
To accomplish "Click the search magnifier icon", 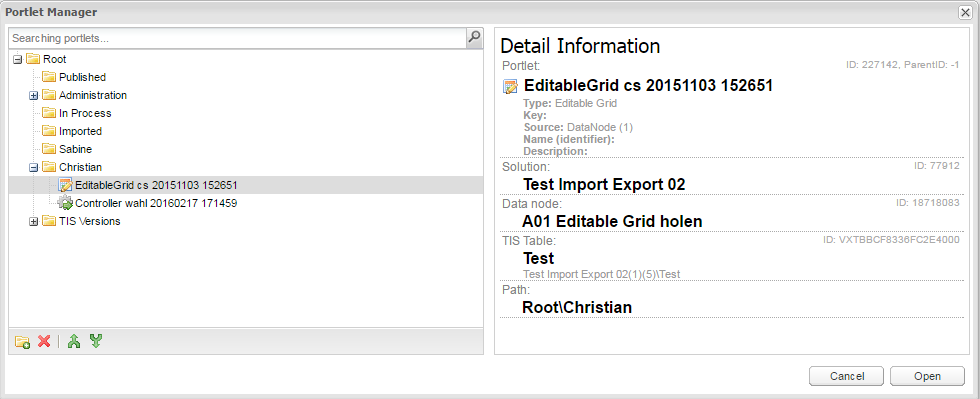I will click(474, 38).
